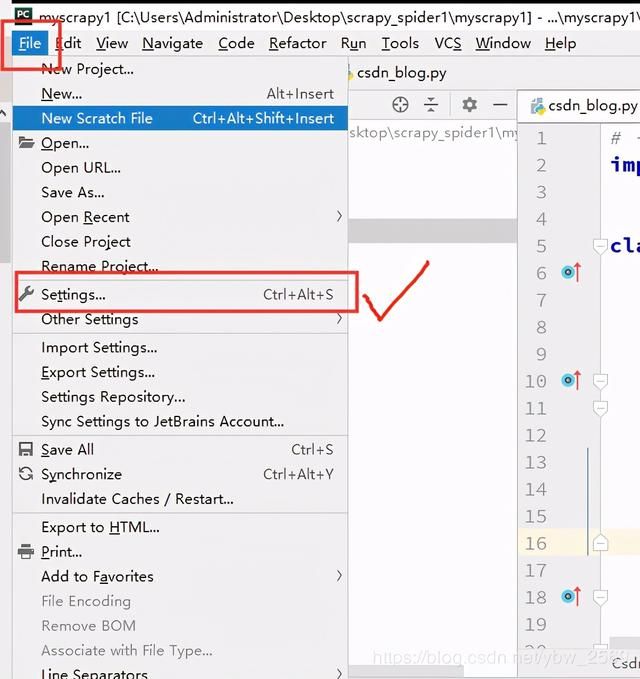Click the scroll from source crosshair icon

[400, 105]
